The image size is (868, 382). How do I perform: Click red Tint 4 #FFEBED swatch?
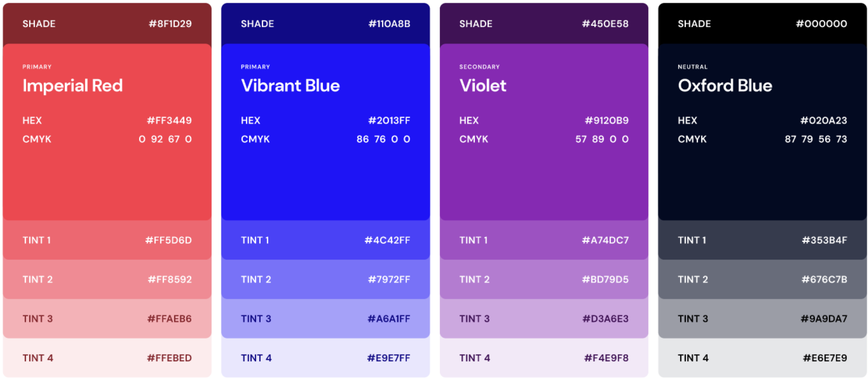pos(107,358)
